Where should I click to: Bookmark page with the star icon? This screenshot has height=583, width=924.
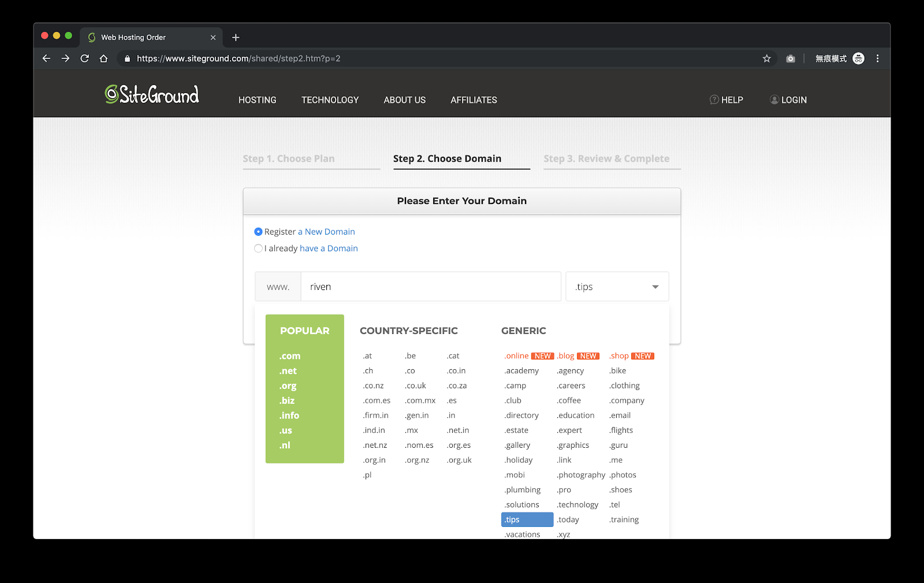(766, 58)
